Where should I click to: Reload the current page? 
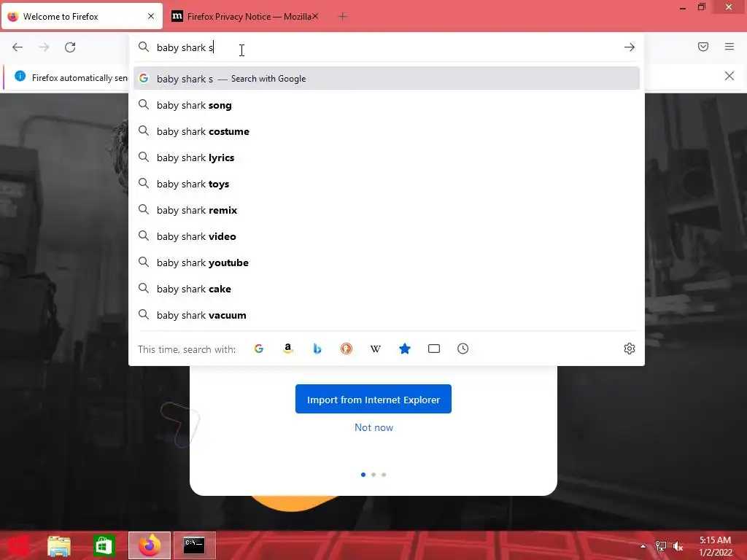70,47
